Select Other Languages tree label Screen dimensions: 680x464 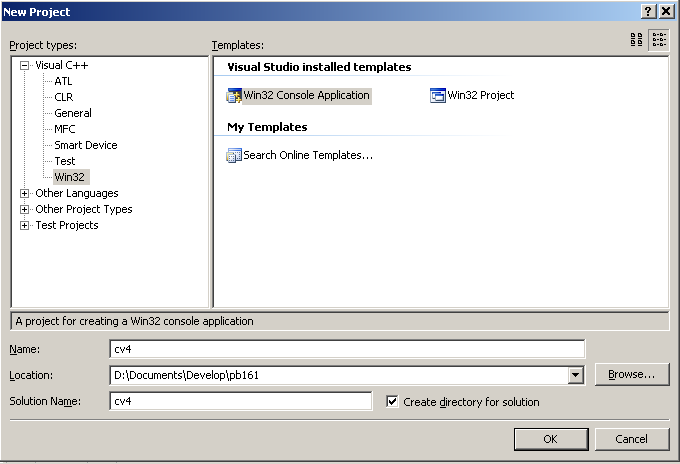coord(77,193)
